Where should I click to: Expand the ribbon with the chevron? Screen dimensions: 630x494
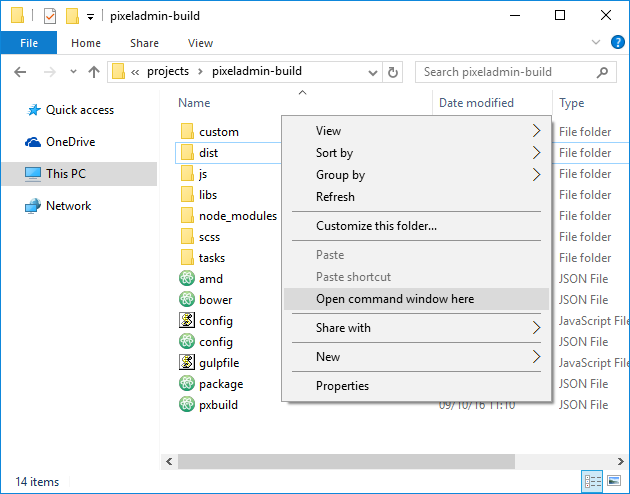click(597, 43)
